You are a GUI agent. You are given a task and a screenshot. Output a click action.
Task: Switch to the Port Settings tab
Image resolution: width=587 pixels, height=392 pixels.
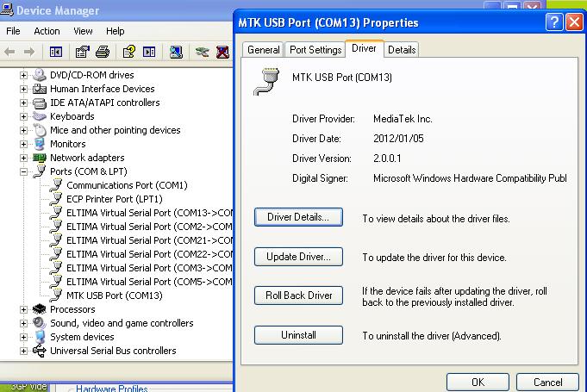pos(315,50)
